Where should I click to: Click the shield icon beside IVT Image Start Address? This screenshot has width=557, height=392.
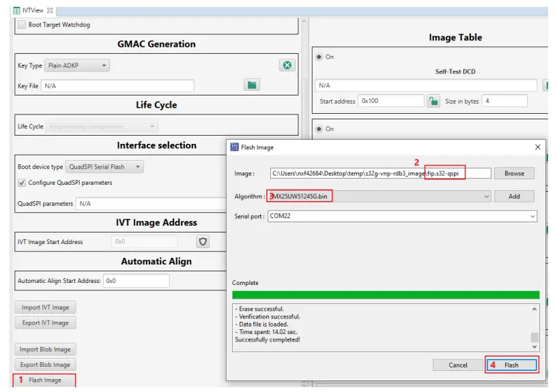[203, 241]
